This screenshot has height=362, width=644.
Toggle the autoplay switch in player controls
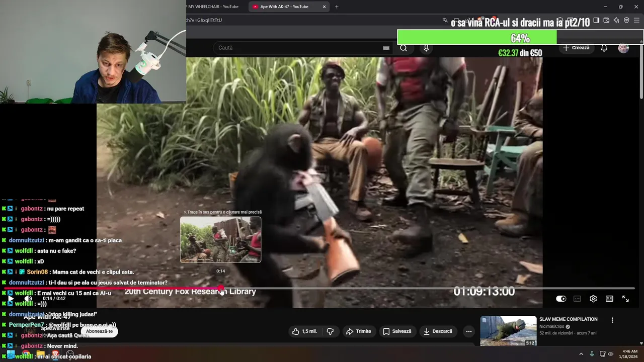tap(561, 299)
